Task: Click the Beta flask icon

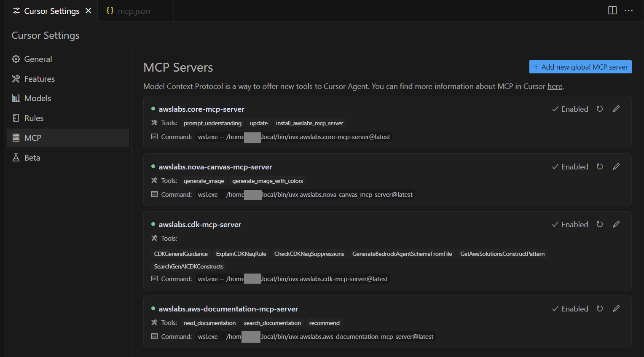Action: pyautogui.click(x=16, y=158)
